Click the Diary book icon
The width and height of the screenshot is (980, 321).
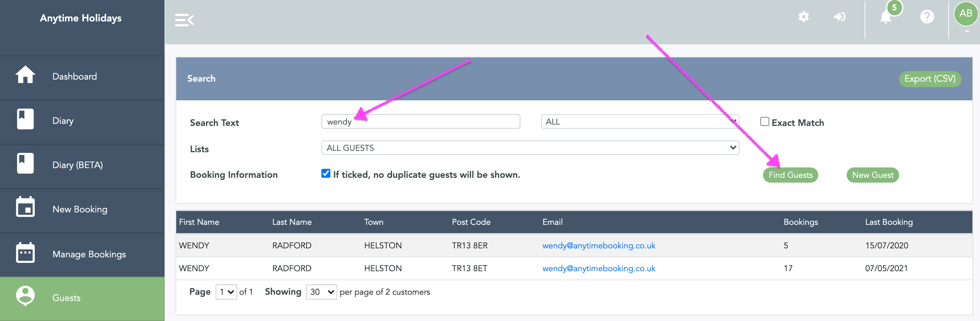[x=25, y=119]
